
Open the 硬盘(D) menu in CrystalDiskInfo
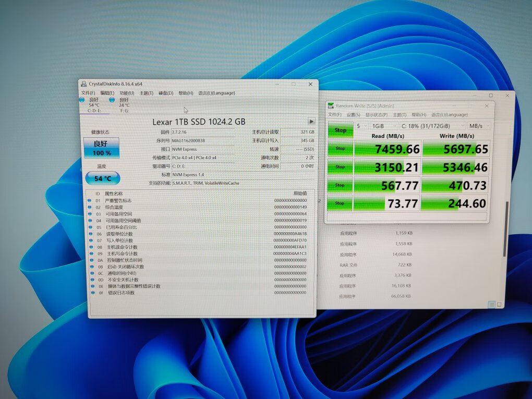(166, 93)
